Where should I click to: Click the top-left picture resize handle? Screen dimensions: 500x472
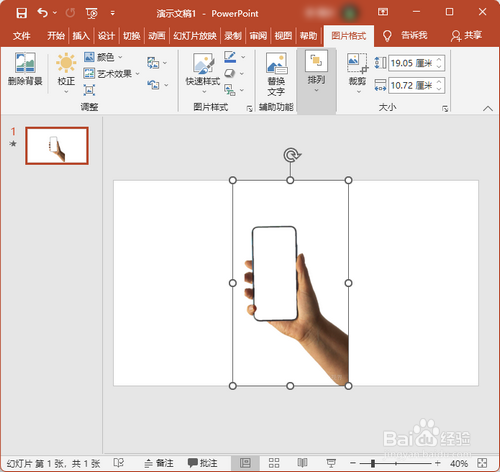point(233,180)
